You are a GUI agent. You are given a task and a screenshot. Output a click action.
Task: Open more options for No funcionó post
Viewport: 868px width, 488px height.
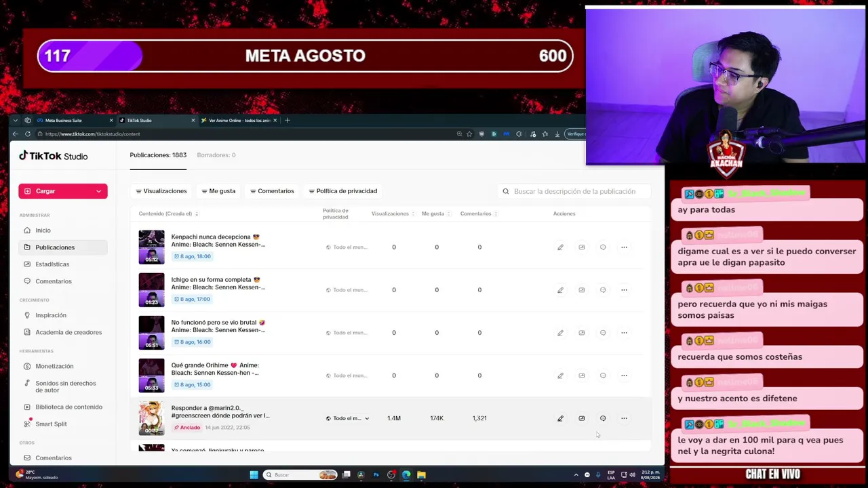click(x=624, y=333)
